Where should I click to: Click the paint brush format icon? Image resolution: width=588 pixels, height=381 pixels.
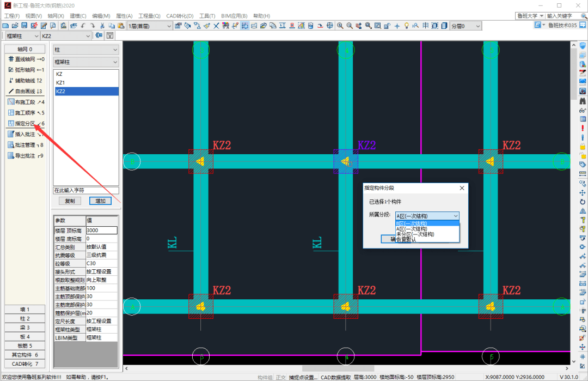pos(207,26)
